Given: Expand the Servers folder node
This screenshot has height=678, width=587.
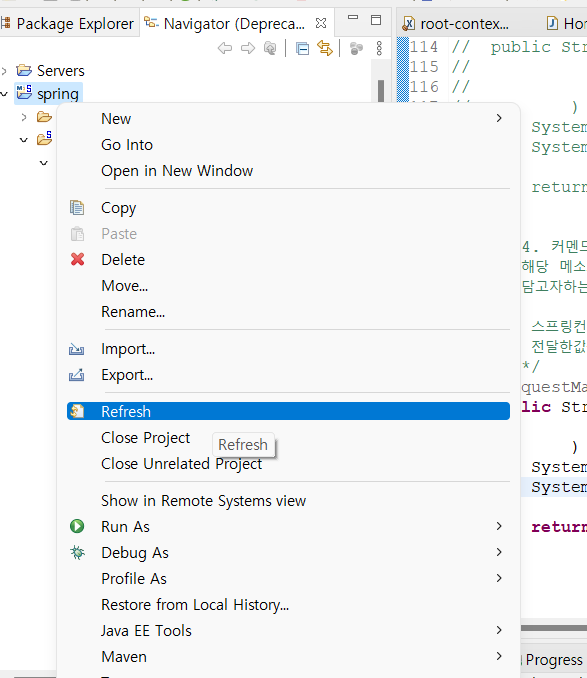Looking at the screenshot, I should click(4, 70).
